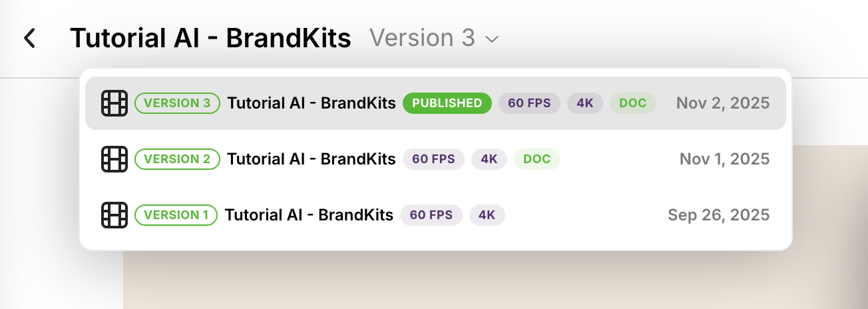Click the film icon on Version 2 row

click(114, 159)
